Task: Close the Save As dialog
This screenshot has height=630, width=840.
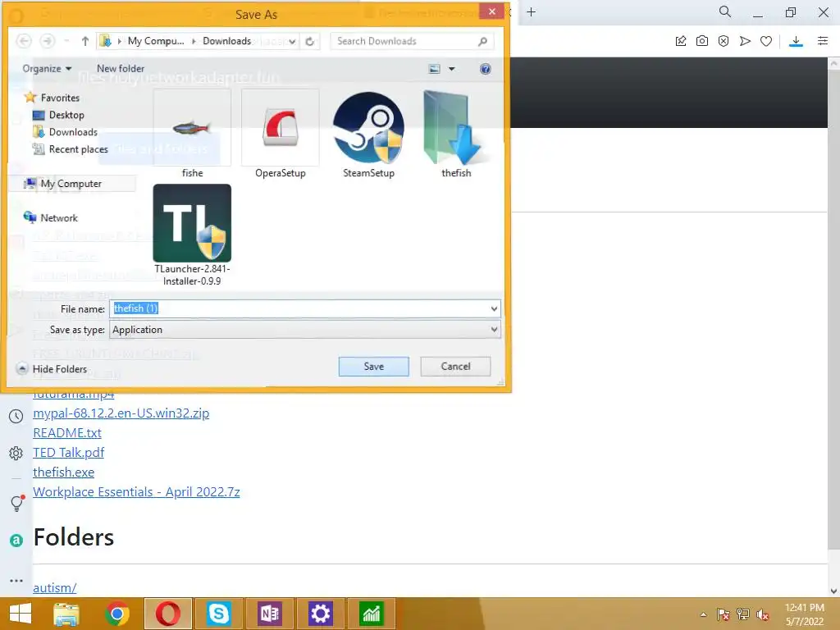Action: pos(492,11)
